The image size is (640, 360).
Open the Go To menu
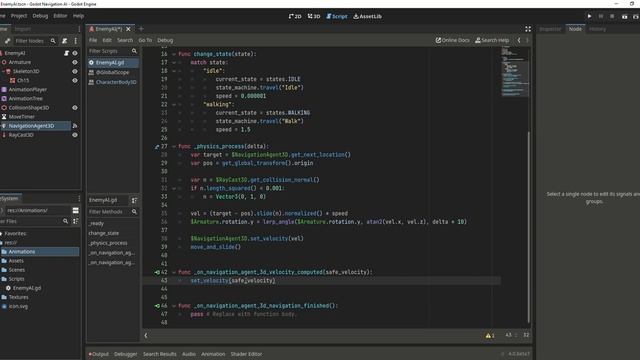[x=145, y=40]
